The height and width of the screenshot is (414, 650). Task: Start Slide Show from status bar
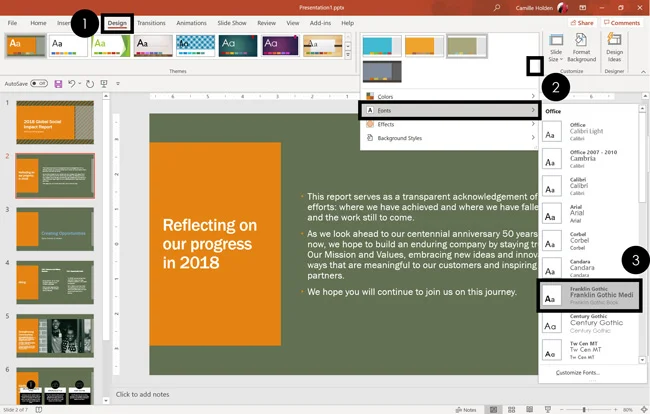point(548,409)
